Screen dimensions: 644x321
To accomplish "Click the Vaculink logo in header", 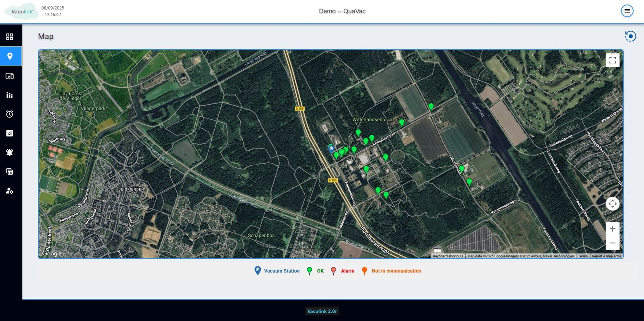I will point(22,12).
